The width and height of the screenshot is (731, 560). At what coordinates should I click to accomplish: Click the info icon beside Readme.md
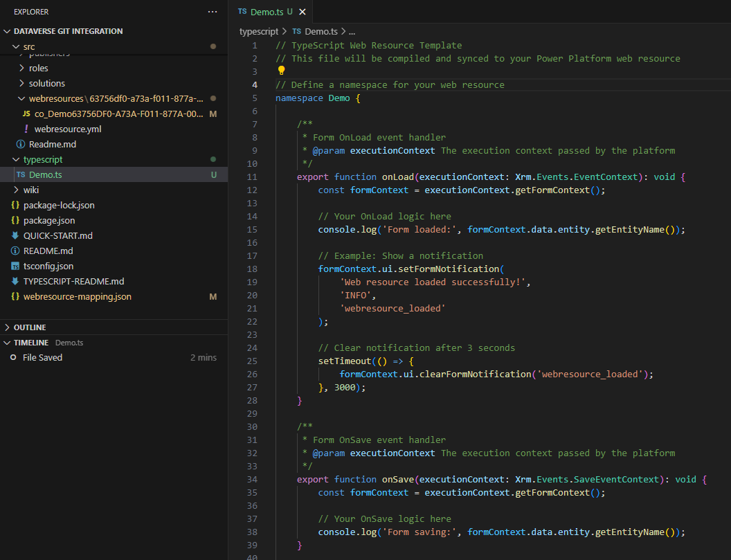pos(21,145)
